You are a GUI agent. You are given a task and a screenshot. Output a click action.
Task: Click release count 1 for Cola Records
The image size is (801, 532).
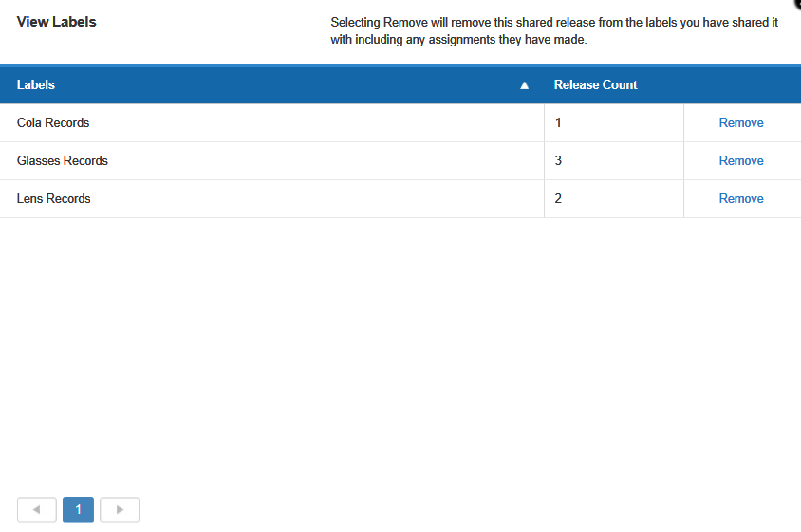tap(558, 123)
